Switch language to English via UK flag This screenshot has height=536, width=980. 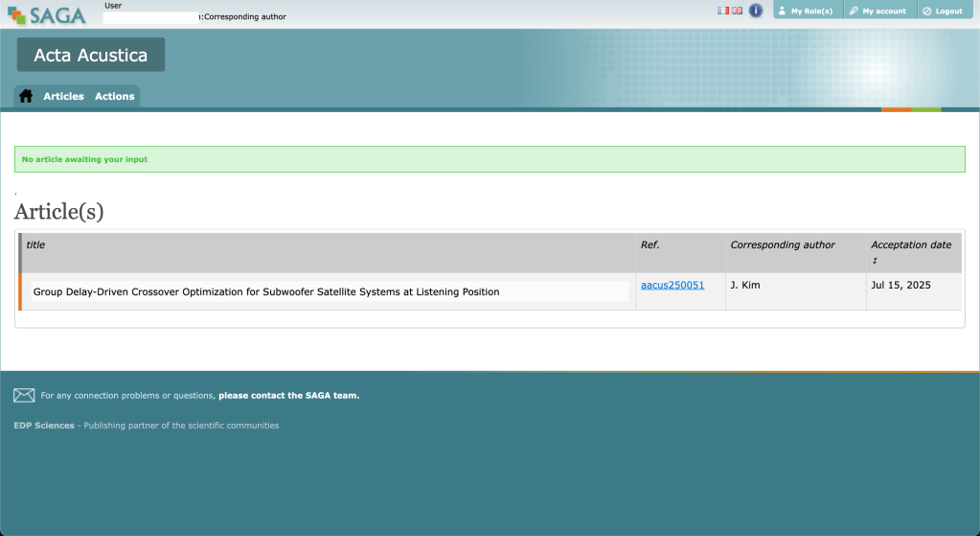737,11
